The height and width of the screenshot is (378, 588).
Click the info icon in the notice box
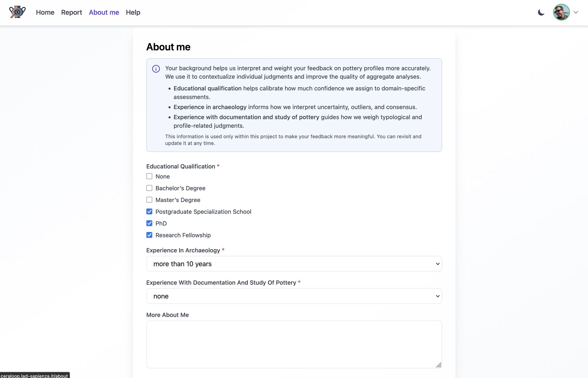156,69
